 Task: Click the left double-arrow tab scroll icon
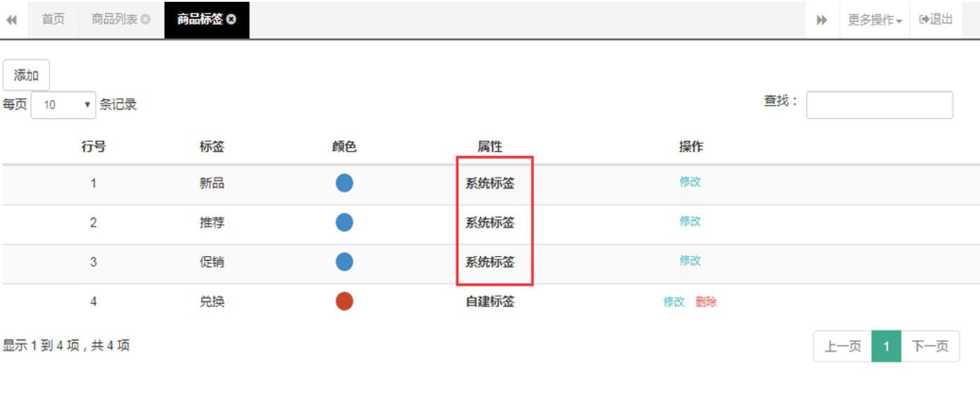[12, 20]
